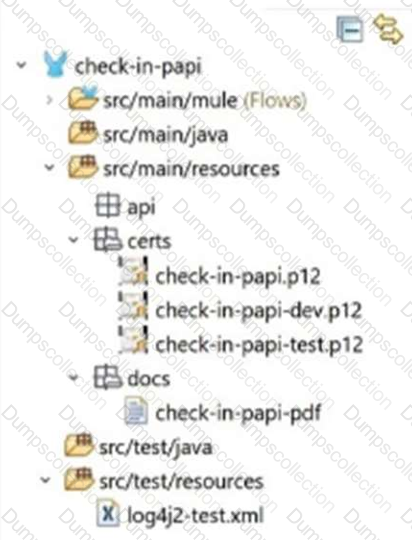Select the certs package label
Screen dimensions: 412x540
click(149, 241)
